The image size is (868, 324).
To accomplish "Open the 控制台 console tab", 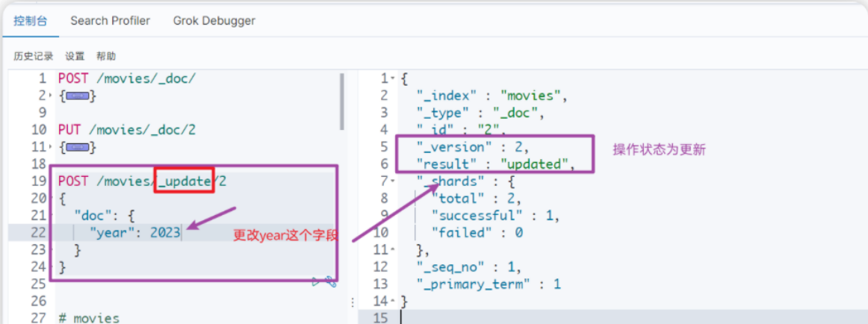I will pos(30,22).
